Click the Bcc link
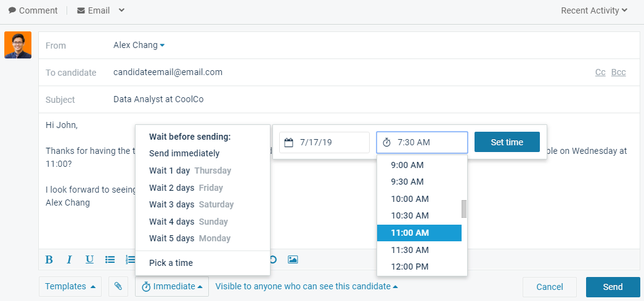Screen dimensions: 644x301 point(618,73)
